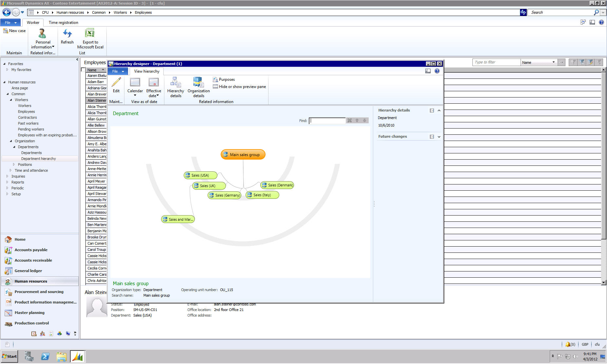Click the apply filter arrow button
Image resolution: width=607 pixels, height=364 pixels.
561,62
